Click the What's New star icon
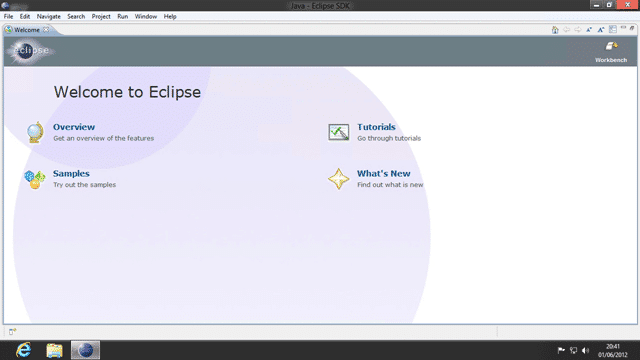 339,179
